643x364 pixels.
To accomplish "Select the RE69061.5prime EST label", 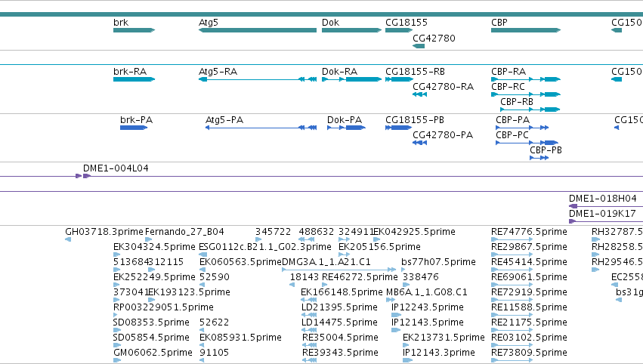I will pyautogui.click(x=530, y=277).
